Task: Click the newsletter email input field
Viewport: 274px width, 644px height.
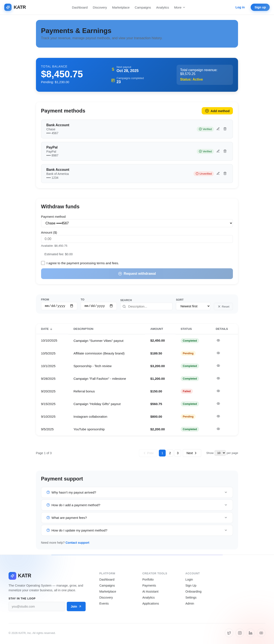Action: (37, 606)
